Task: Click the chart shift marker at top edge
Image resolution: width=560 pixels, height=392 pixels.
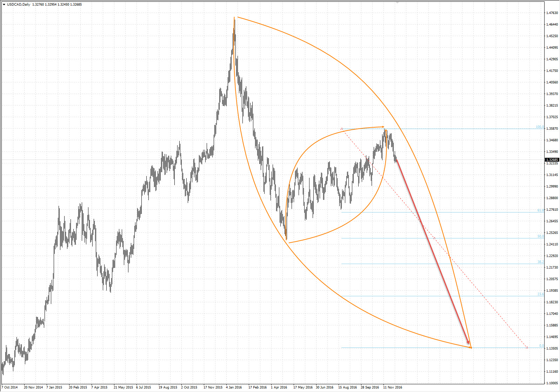Action: click(397, 2)
